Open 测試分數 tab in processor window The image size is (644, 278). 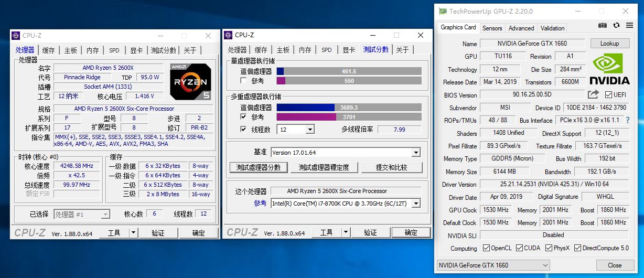point(164,50)
